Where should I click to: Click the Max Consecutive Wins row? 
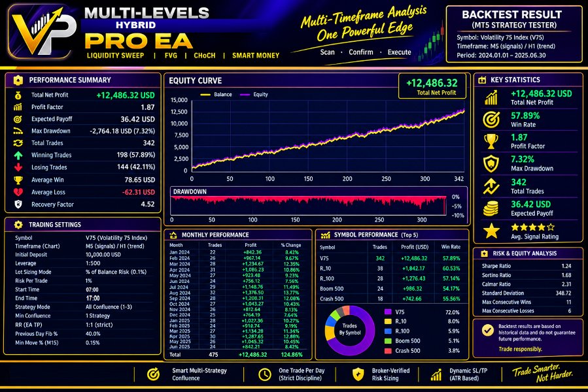point(527,302)
